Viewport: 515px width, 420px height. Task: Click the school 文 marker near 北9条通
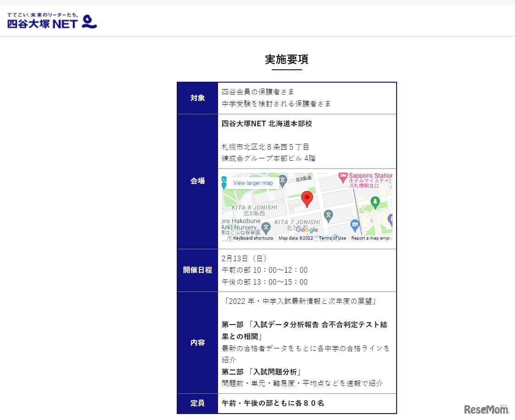click(x=283, y=179)
